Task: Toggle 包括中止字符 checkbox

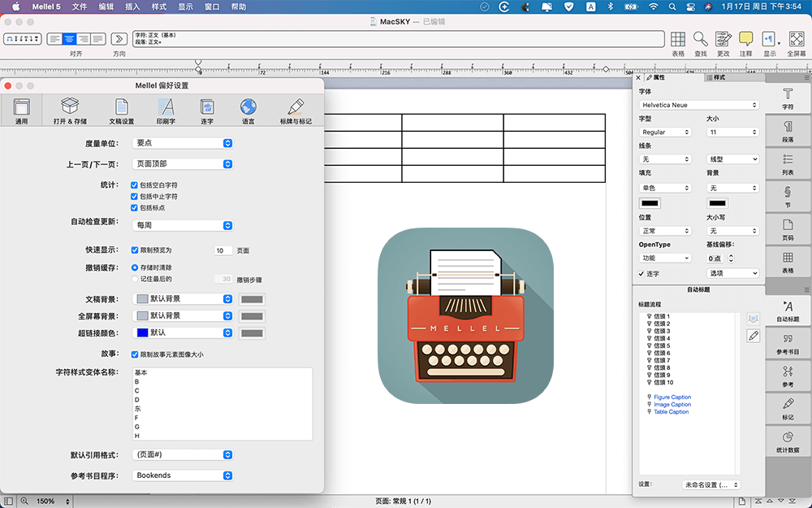Action: pos(135,197)
